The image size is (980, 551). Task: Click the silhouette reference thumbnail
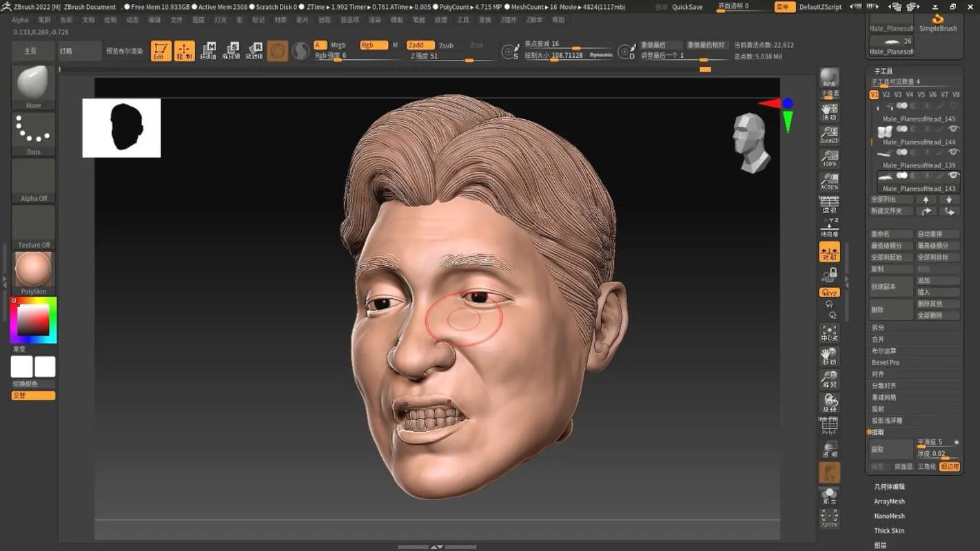[121, 127]
